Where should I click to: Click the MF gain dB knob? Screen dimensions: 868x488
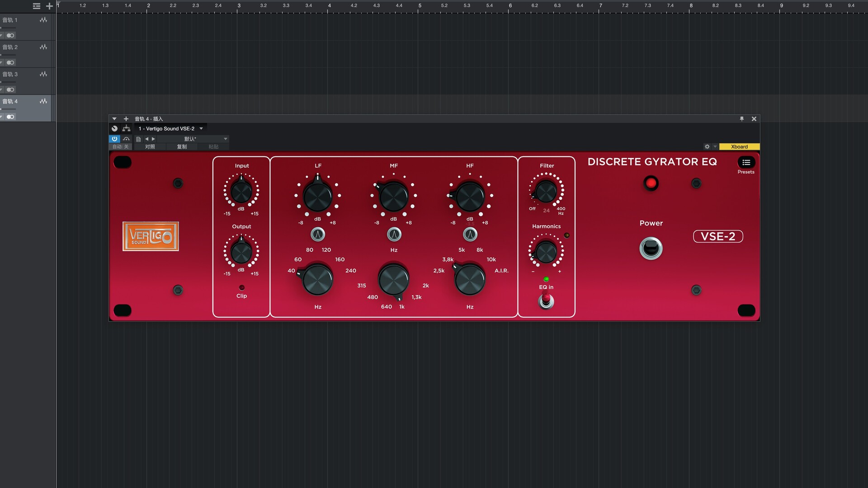click(x=394, y=197)
